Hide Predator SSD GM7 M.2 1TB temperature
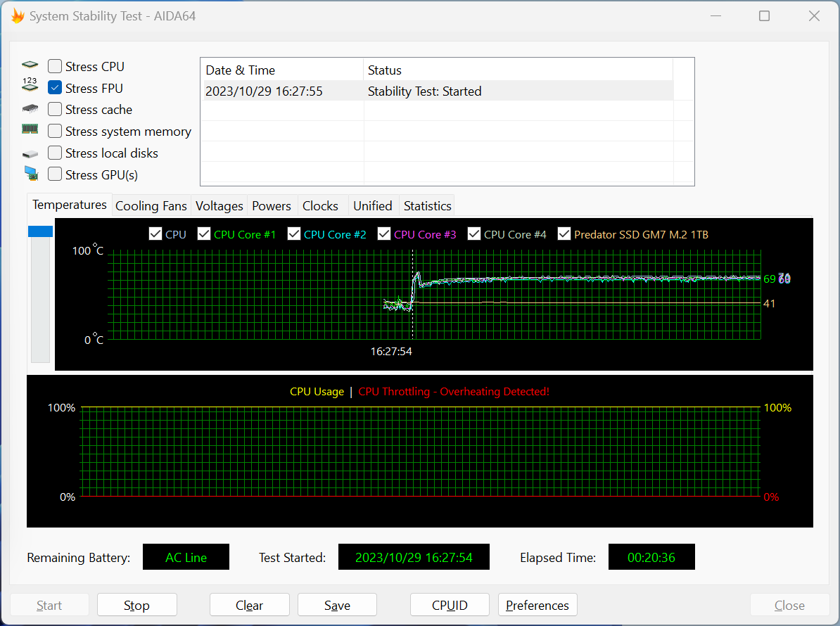The height and width of the screenshot is (626, 840). pos(564,234)
